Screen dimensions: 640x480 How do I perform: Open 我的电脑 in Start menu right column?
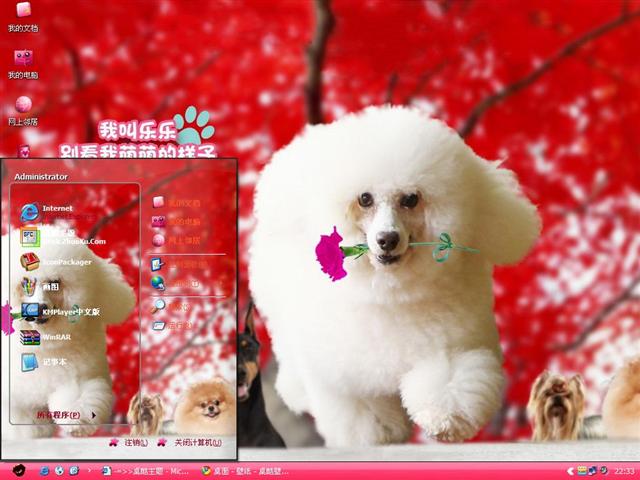coord(176,222)
